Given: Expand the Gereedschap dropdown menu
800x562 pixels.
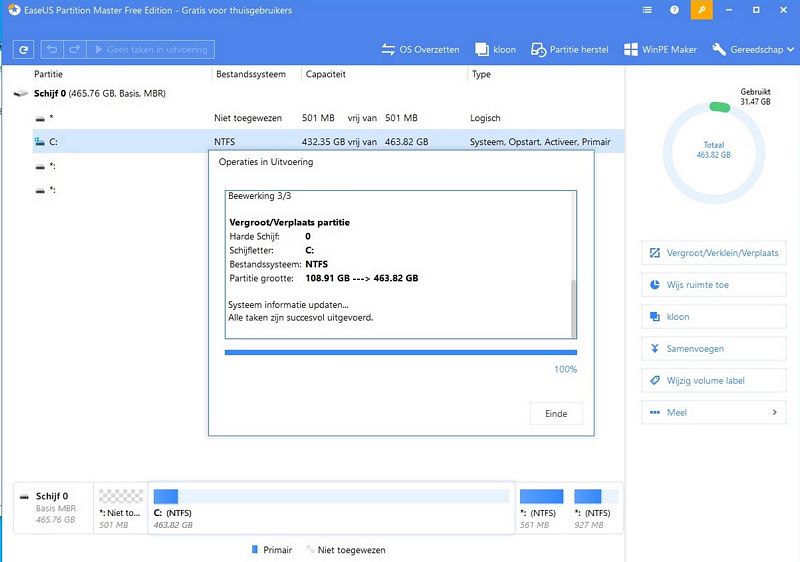Looking at the screenshot, I should (753, 49).
